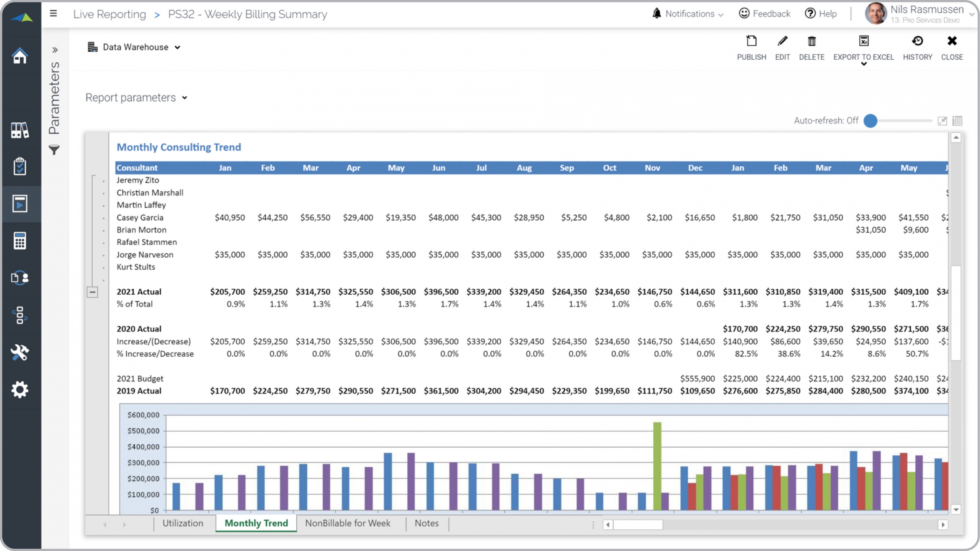Toggle the Auto-refresh switch
Screen dimensions: 980x551
click(871, 121)
